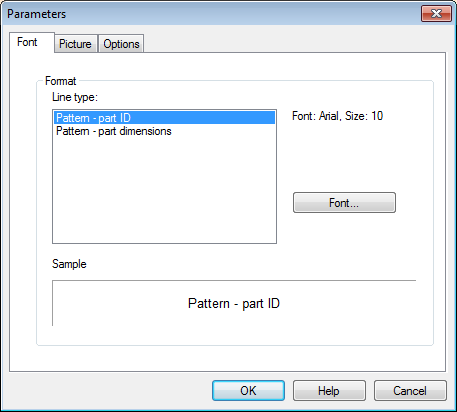The height and width of the screenshot is (412, 457).
Task: Switch to the Picture tab
Action: [x=75, y=44]
